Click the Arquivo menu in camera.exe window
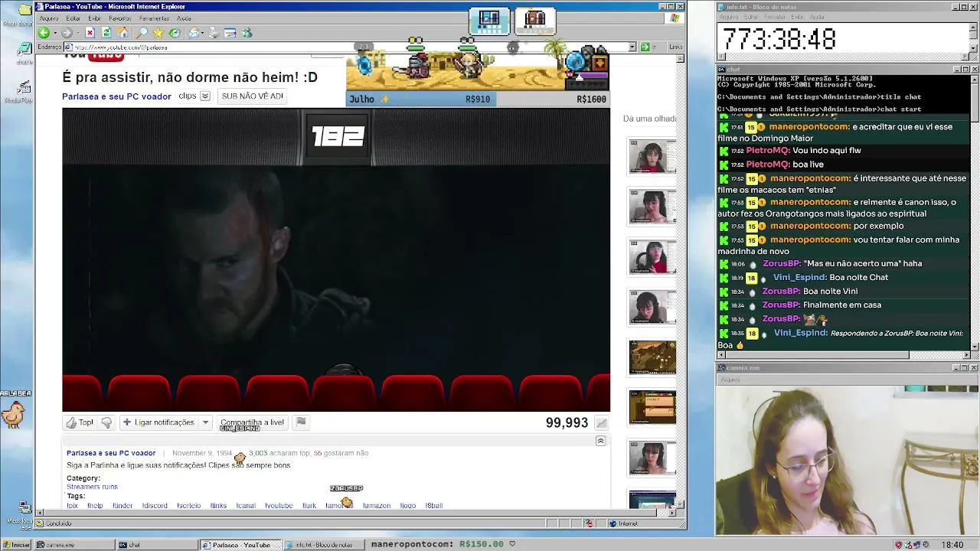The image size is (980, 551). [x=730, y=380]
